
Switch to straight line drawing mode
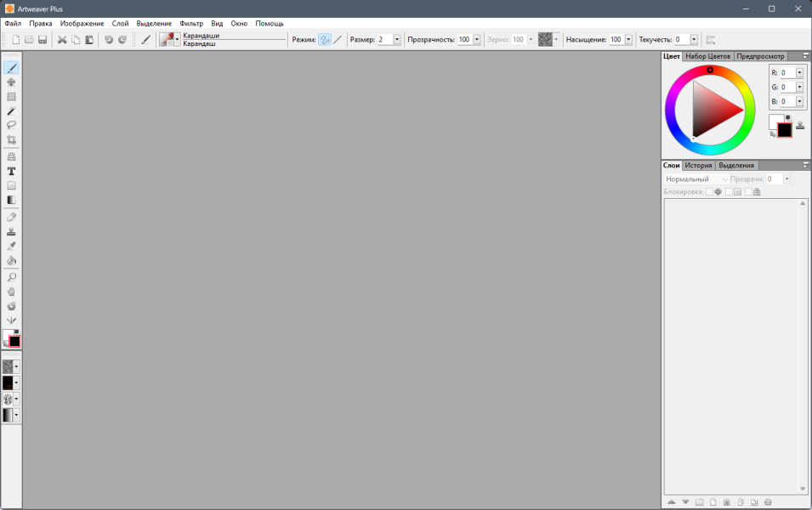tap(338, 40)
